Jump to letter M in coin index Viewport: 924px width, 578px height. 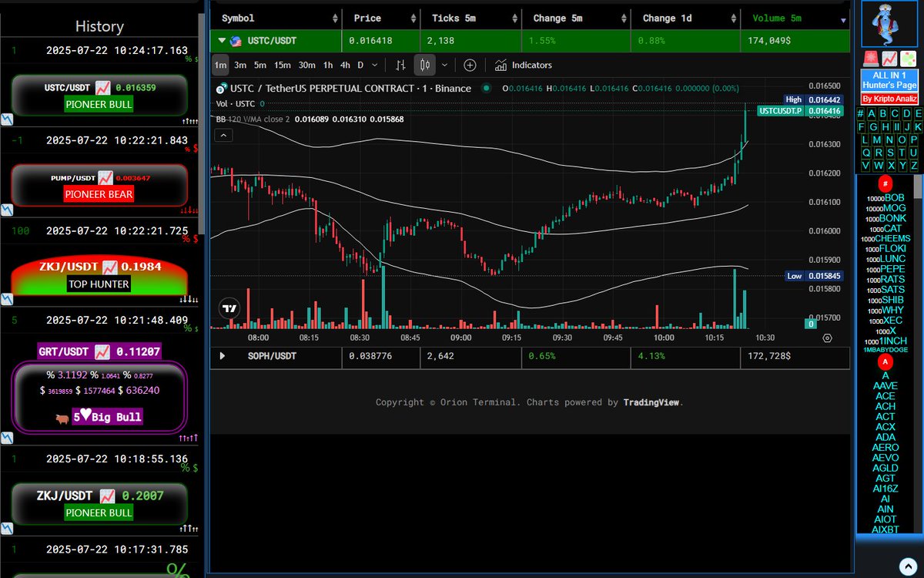pos(877,140)
